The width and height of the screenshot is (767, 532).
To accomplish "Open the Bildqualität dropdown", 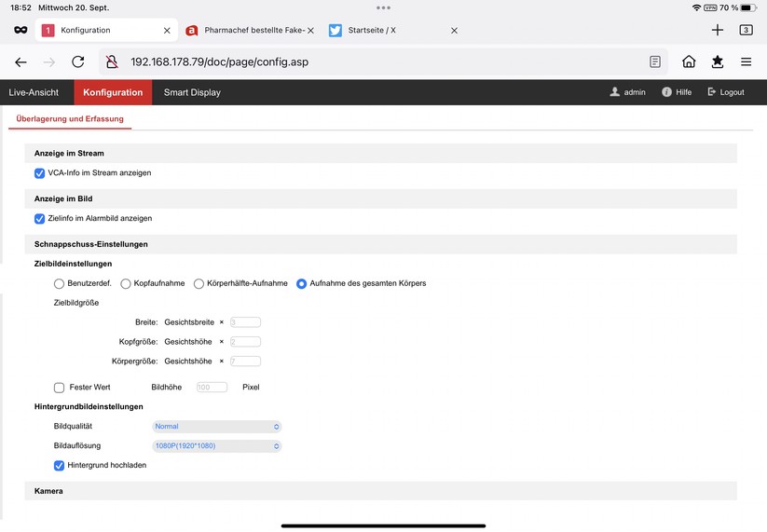I will 216,427.
